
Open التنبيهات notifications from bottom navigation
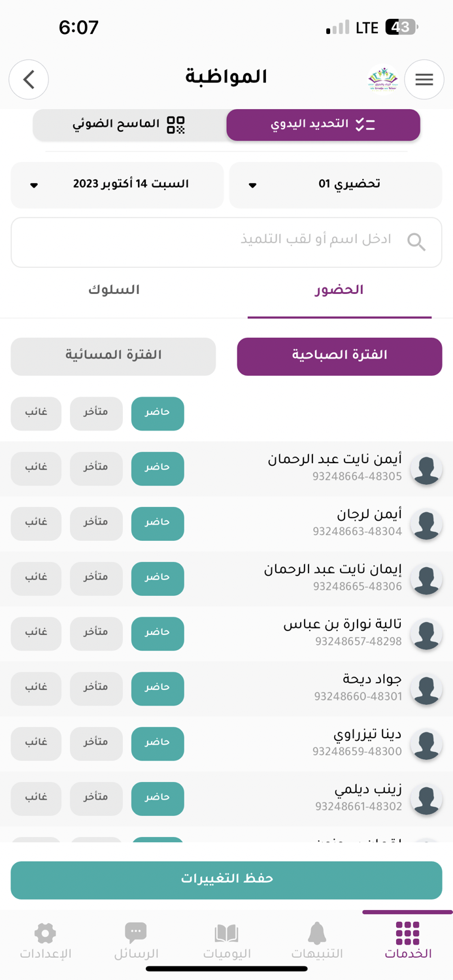[x=316, y=941]
